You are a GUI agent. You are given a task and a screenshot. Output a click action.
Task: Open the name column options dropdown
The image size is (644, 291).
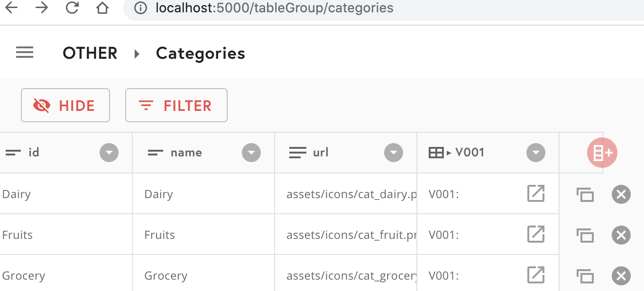pos(251,152)
